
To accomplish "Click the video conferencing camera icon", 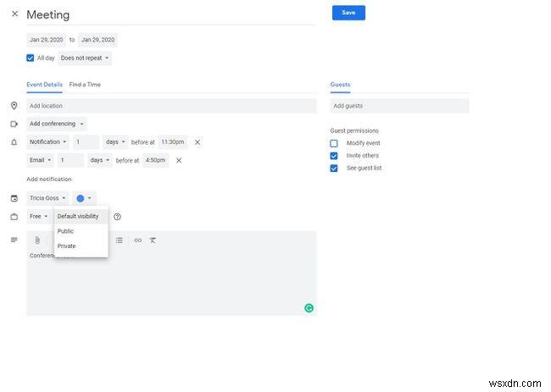I will [x=14, y=124].
